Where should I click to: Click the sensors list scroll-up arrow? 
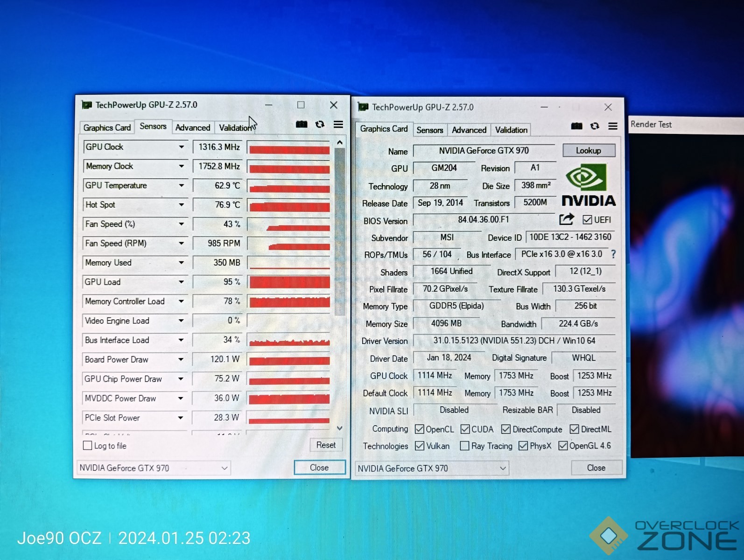point(340,142)
